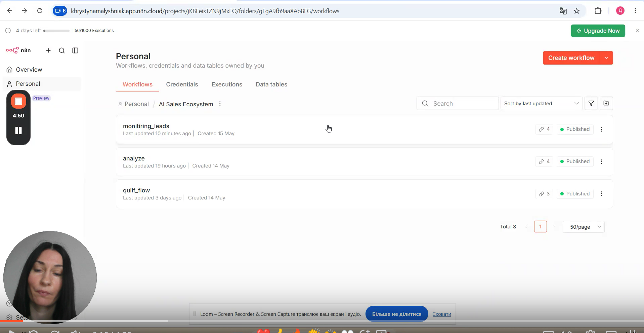Image resolution: width=644 pixels, height=333 pixels.
Task: Click the Preview badge
Action: point(41,98)
